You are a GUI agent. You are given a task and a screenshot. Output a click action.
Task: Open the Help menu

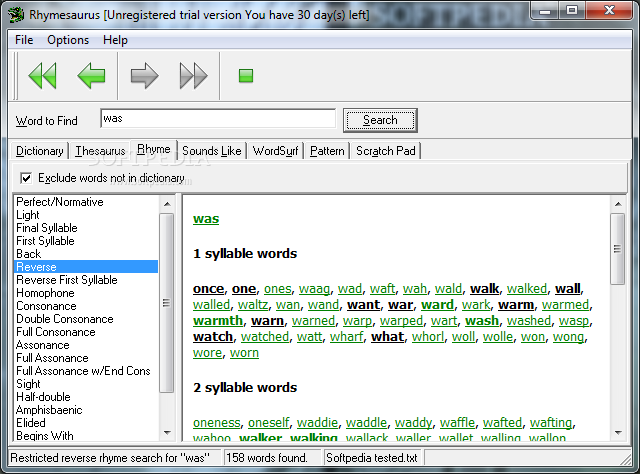pyautogui.click(x=115, y=40)
